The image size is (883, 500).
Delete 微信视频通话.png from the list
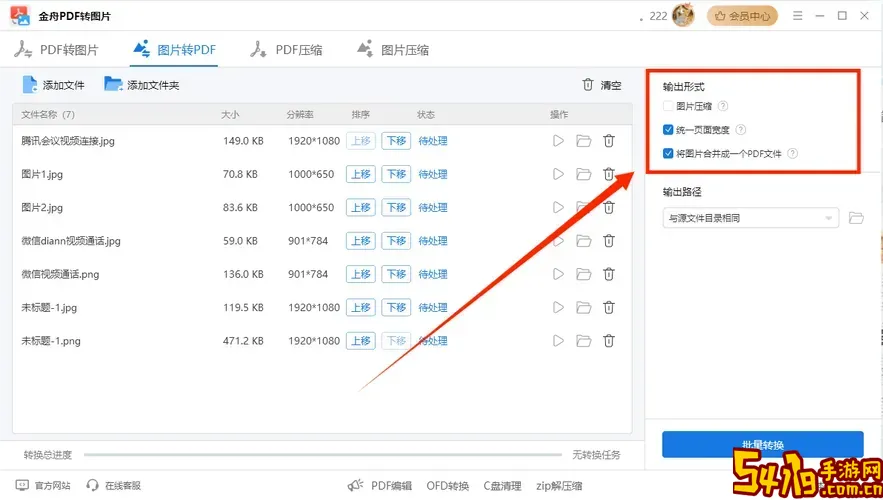[x=609, y=274]
